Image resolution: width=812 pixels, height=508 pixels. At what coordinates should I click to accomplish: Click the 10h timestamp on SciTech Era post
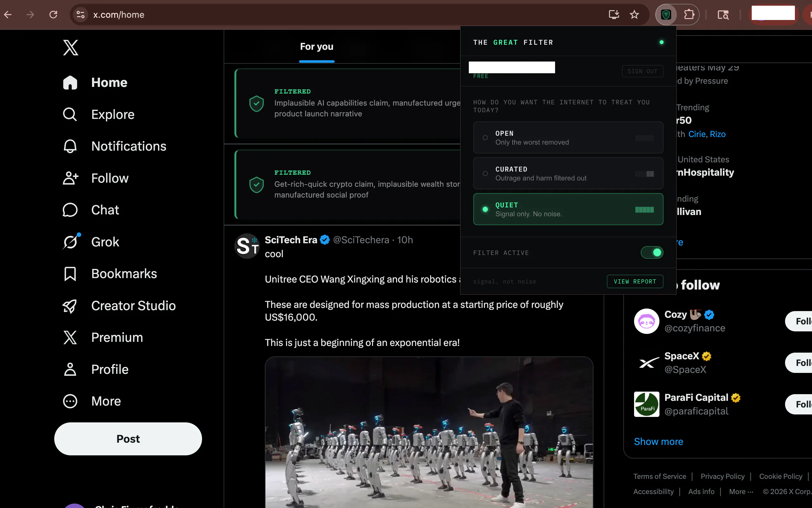click(x=405, y=240)
